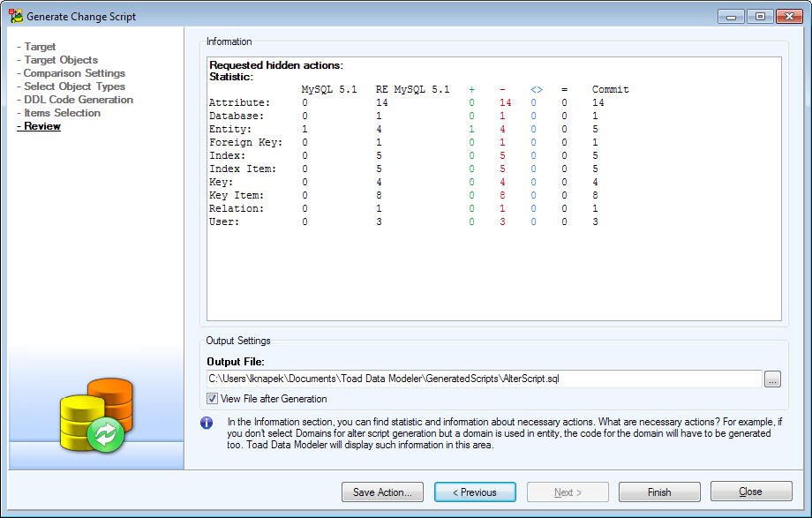This screenshot has width=812, height=518.
Task: Click the 'Entity:' statistic row label
Action: [230, 129]
